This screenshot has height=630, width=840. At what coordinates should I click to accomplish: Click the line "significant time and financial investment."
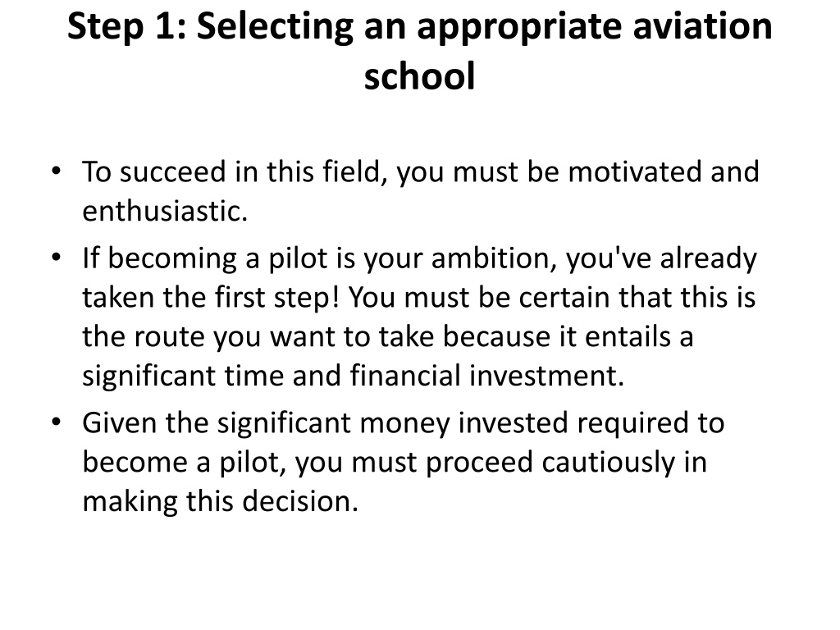[x=354, y=376]
